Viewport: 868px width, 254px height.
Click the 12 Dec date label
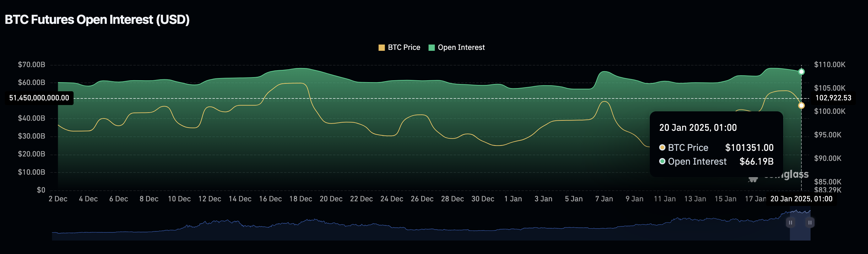point(209,199)
